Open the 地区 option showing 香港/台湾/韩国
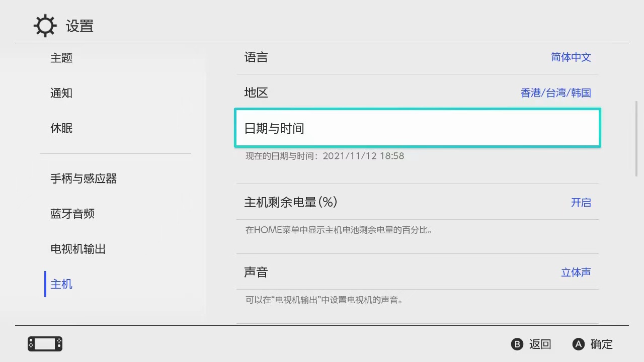The image size is (644, 362). (x=418, y=93)
